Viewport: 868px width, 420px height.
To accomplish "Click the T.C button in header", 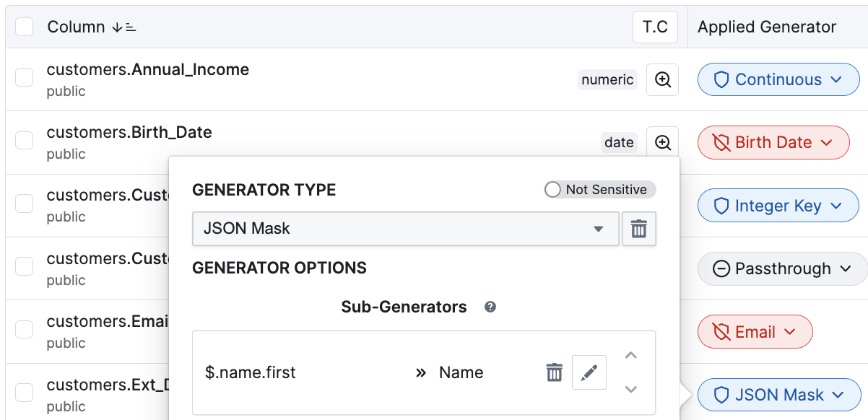I will click(x=656, y=27).
